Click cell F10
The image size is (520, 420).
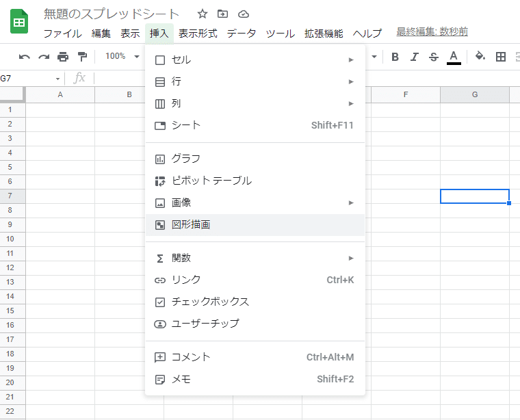pos(406,239)
